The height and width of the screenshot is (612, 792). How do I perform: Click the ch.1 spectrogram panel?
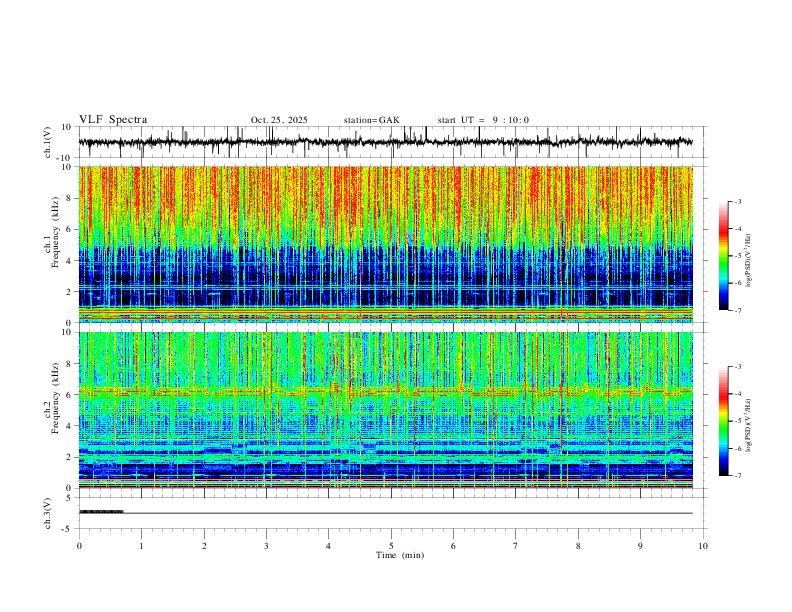pyautogui.click(x=386, y=244)
